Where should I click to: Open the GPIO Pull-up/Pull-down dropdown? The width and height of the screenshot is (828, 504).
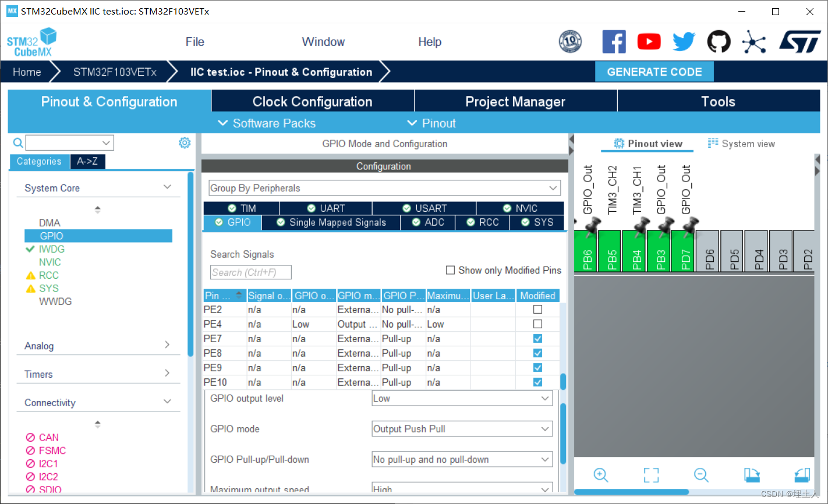coord(462,460)
